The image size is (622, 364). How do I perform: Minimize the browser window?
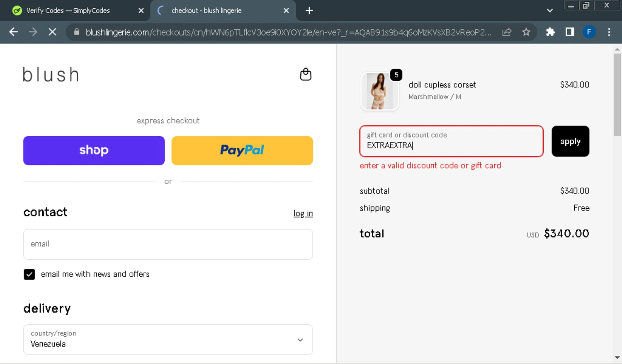click(x=571, y=5)
